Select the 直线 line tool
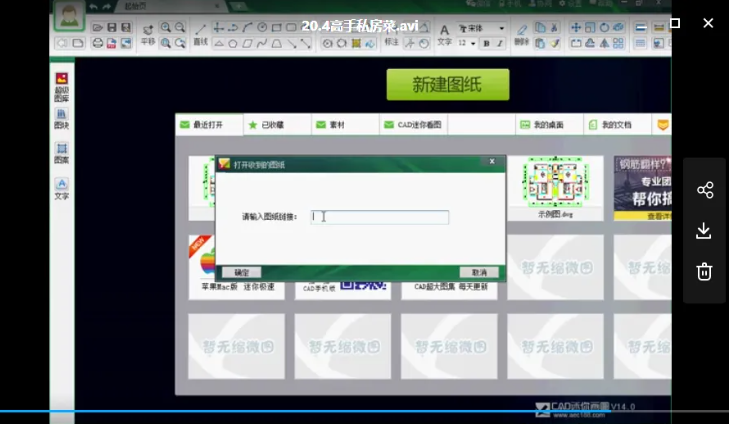This screenshot has height=424, width=735. click(x=201, y=35)
